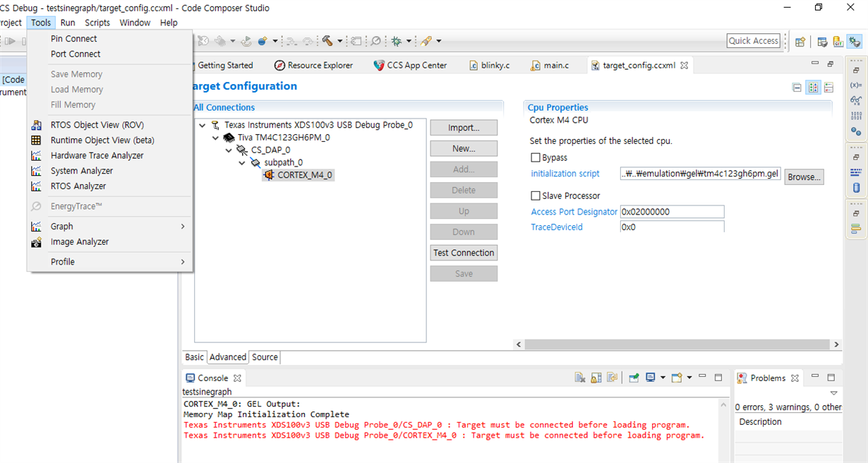Click the Pin Console icon
This screenshot has height=463, width=868.
634,378
